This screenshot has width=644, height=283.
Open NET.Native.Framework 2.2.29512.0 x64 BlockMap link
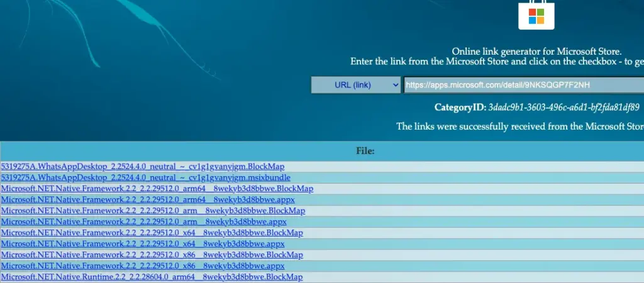pos(152,233)
